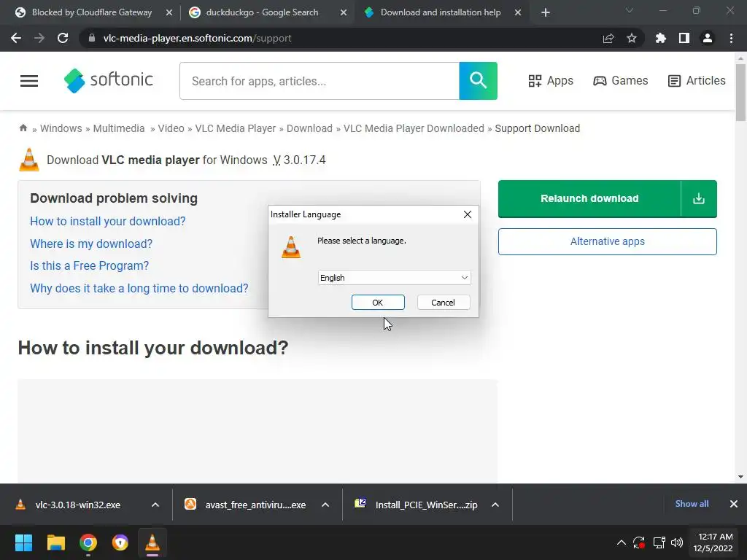The width and height of the screenshot is (747, 560).
Task: View site lock information
Action: [92, 38]
